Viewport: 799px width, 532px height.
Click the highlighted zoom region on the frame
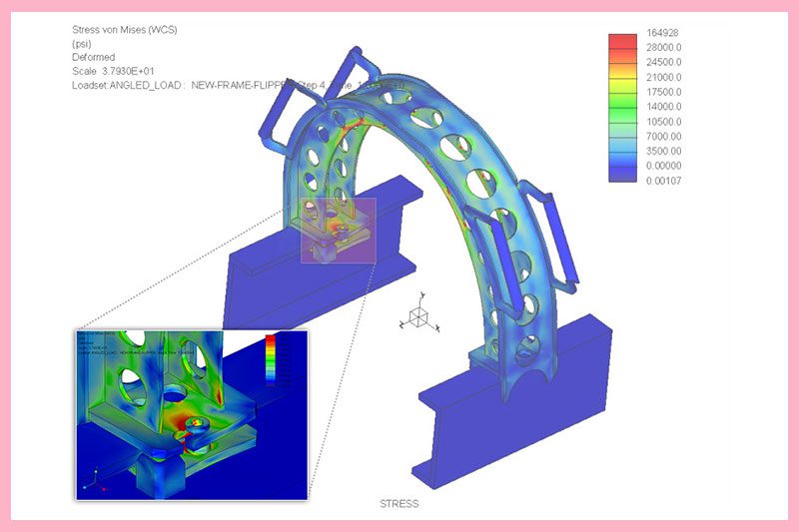coord(338,230)
